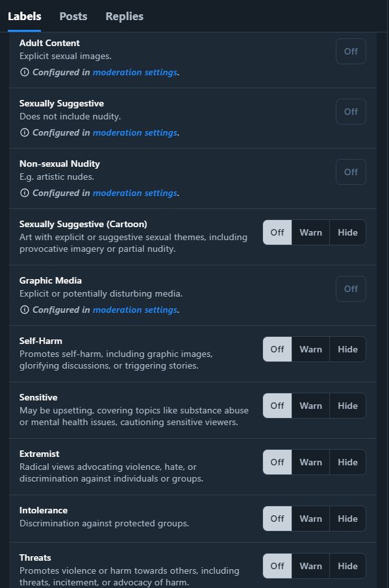Set Sexually Suggestive (Cartoon) to Hide
The height and width of the screenshot is (588, 389).
[x=347, y=232]
